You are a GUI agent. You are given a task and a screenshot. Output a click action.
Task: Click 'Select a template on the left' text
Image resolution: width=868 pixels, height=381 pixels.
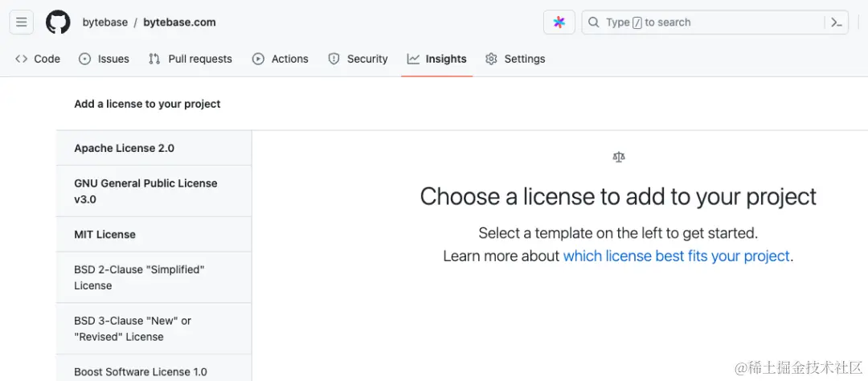[618, 233]
